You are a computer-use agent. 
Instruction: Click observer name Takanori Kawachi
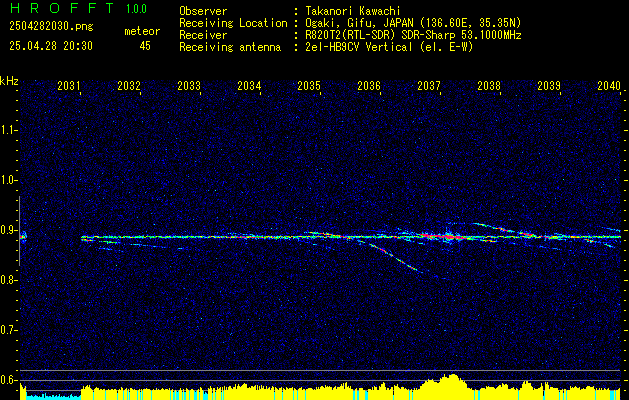coord(352,12)
